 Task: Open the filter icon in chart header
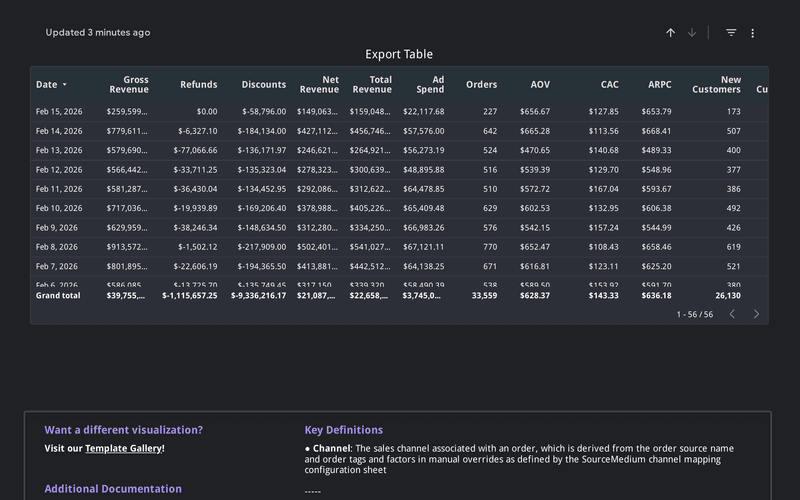[x=731, y=33]
